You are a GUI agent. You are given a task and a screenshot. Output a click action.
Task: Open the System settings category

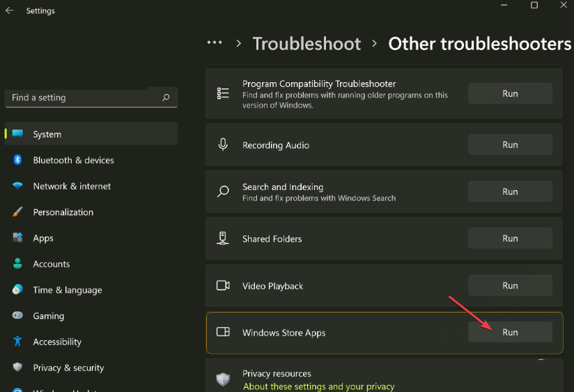[91, 134]
